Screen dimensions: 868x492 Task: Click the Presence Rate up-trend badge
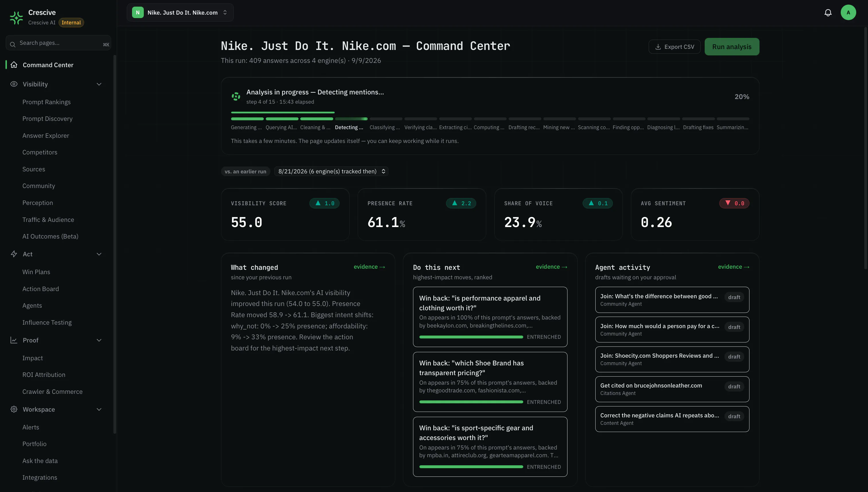461,203
